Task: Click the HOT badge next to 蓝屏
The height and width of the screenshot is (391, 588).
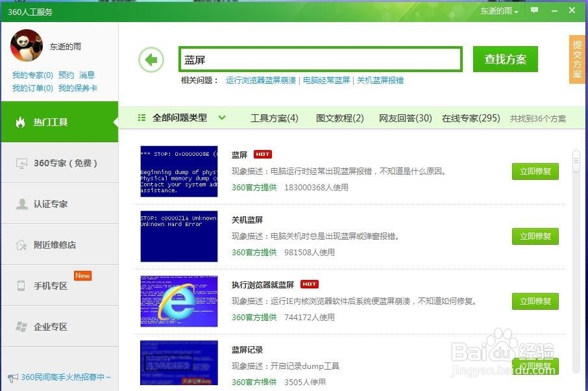Action: click(x=262, y=154)
